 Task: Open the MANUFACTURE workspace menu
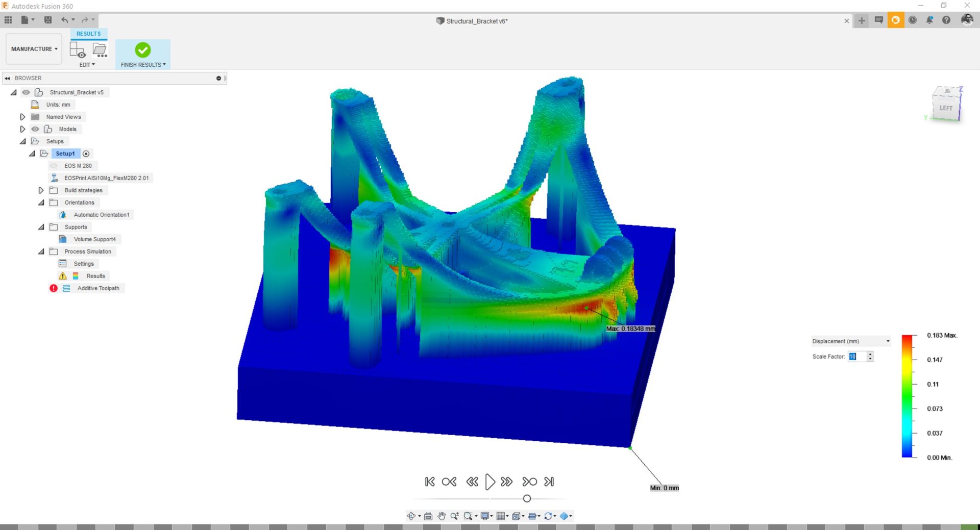click(33, 48)
